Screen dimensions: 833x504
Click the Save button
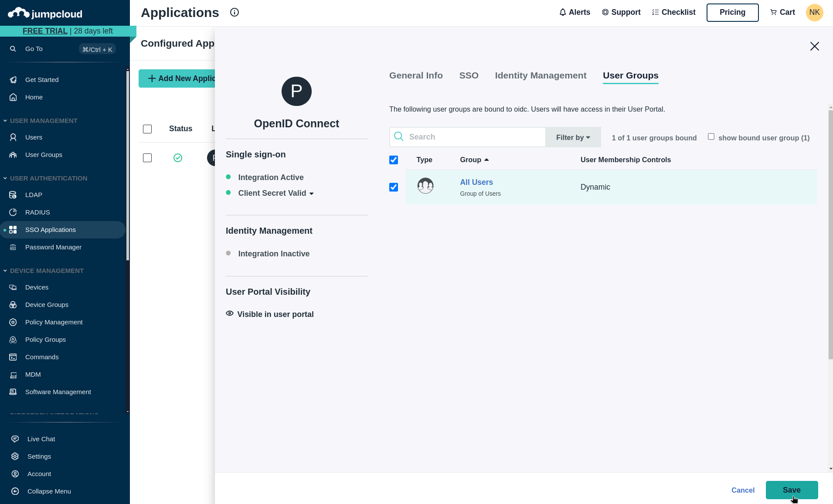click(x=792, y=490)
